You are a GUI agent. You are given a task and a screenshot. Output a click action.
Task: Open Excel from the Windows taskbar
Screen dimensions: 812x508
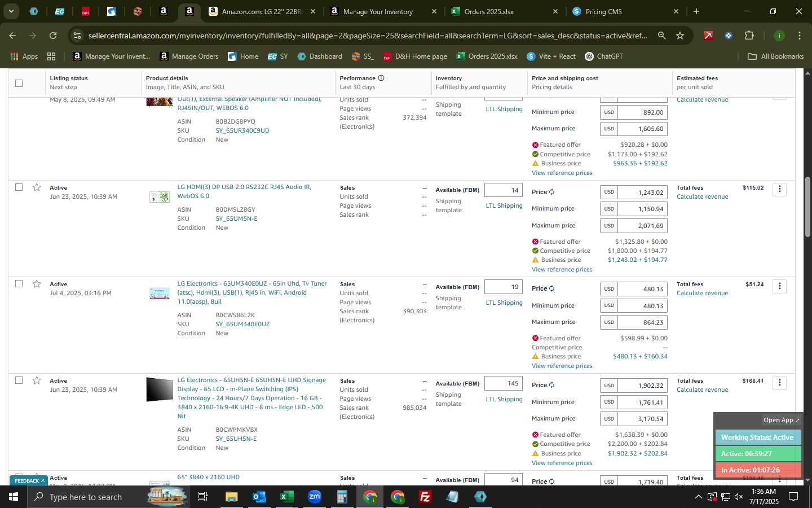click(x=286, y=497)
